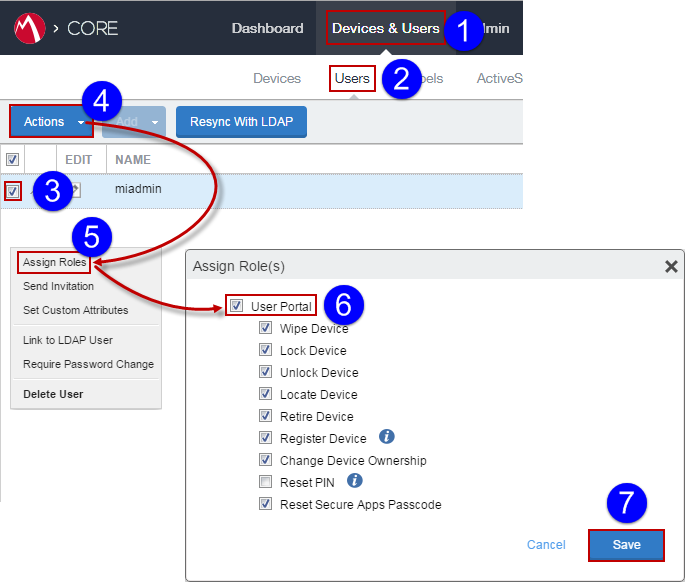685x582 pixels.
Task: Choose Send Invitation menu item
Action: pyautogui.click(x=59, y=286)
